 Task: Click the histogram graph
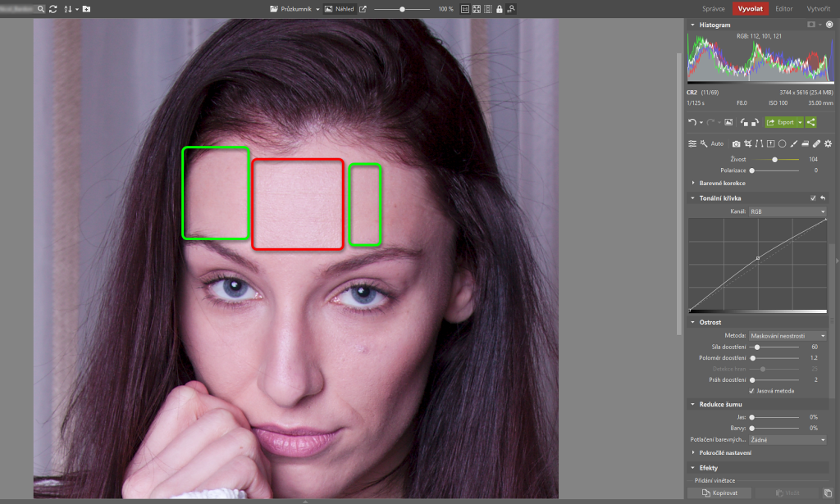[x=760, y=57]
